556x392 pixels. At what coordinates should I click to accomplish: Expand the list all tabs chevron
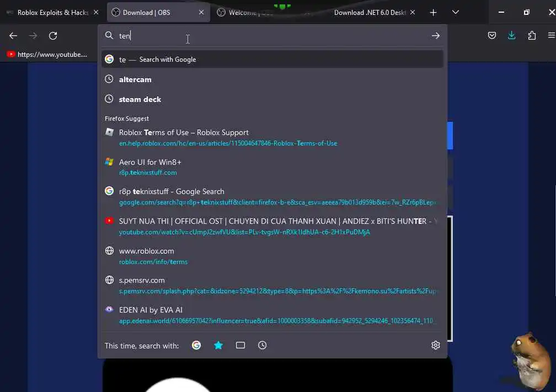(x=456, y=12)
